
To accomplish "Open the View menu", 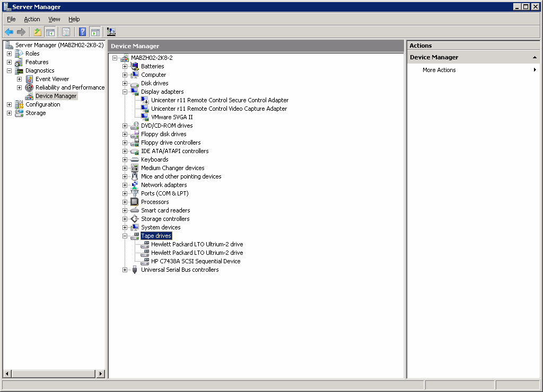I will click(x=54, y=19).
